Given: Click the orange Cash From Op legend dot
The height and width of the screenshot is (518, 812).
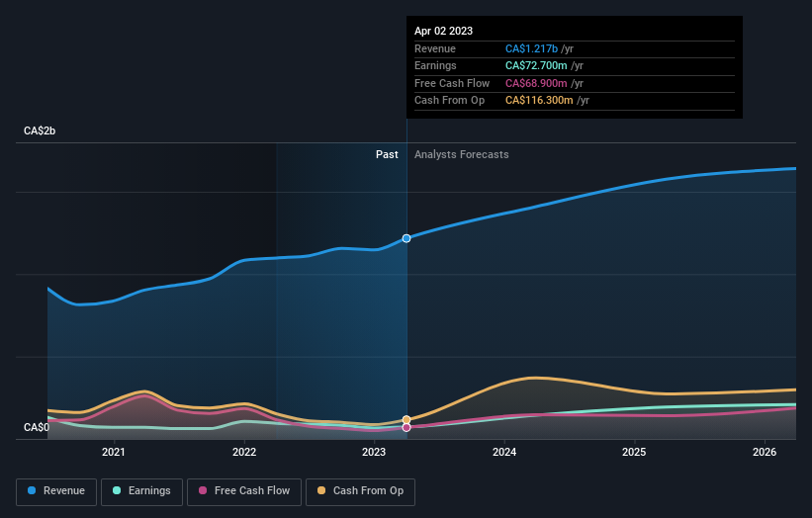Looking at the screenshot, I should [x=321, y=490].
